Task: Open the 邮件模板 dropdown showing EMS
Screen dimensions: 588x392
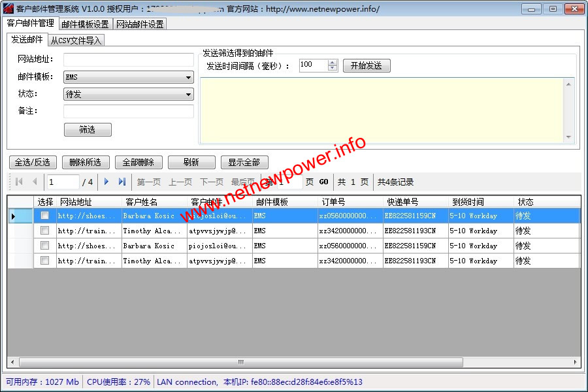Action: 188,77
